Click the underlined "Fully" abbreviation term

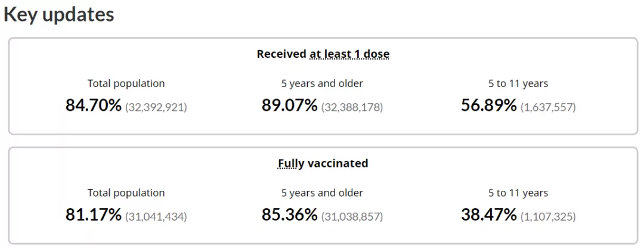tap(291, 163)
